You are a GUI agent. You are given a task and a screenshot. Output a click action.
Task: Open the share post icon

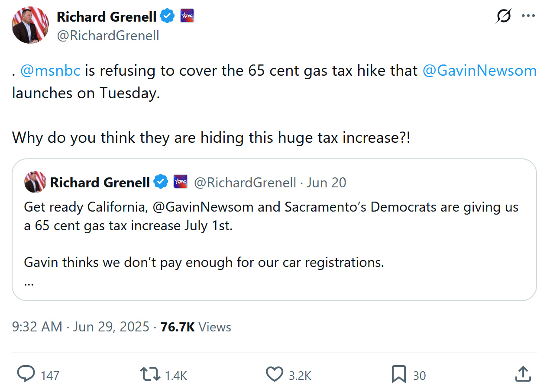[x=523, y=375]
